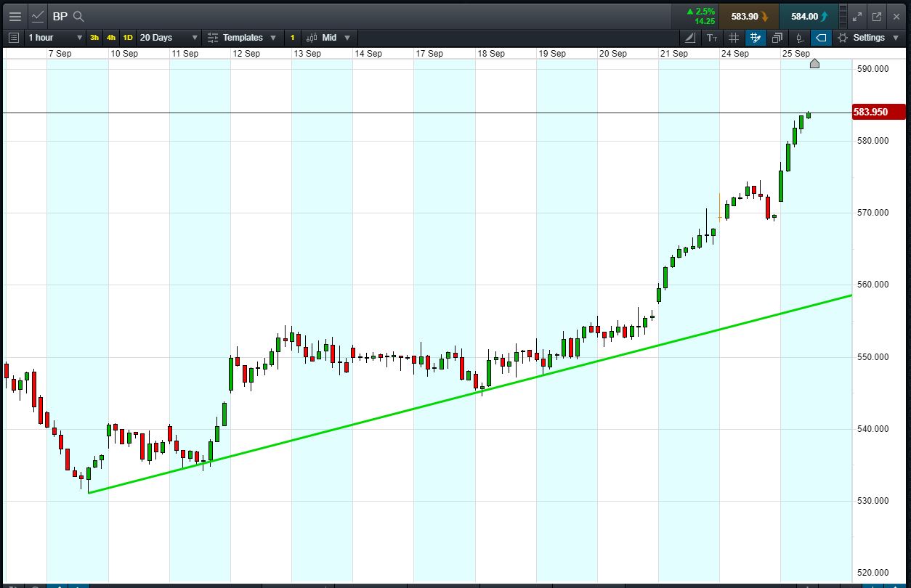This screenshot has width=911, height=588.
Task: Click the 18 Sep date label
Action: (x=490, y=54)
